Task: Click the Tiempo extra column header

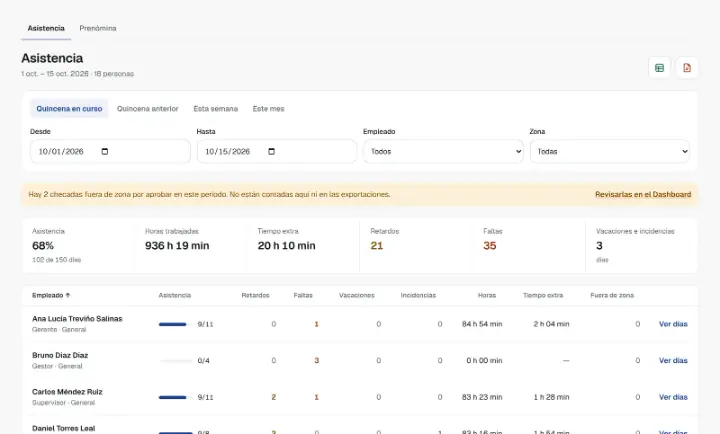Action: click(x=543, y=295)
